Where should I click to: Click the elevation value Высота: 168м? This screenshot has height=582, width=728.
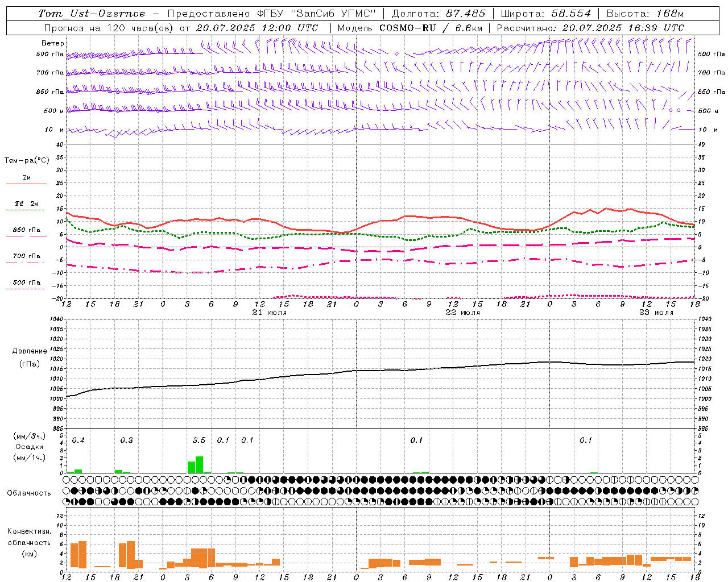point(644,14)
